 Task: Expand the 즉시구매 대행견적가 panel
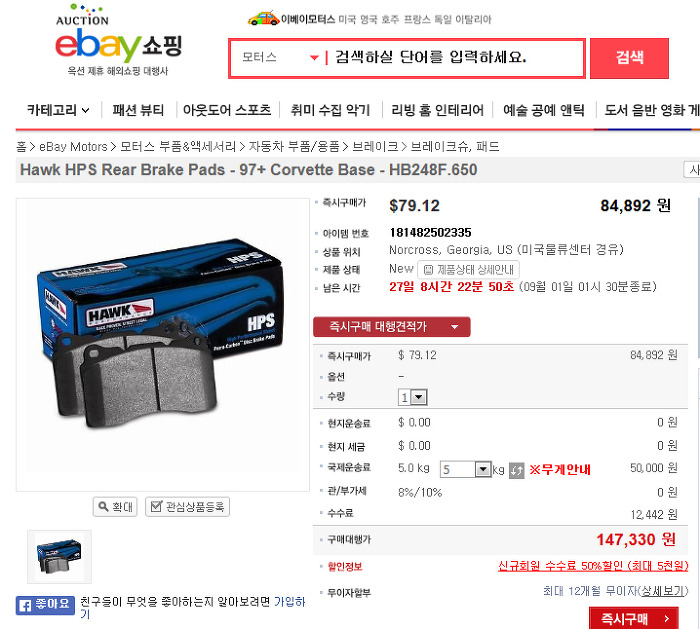(x=392, y=327)
